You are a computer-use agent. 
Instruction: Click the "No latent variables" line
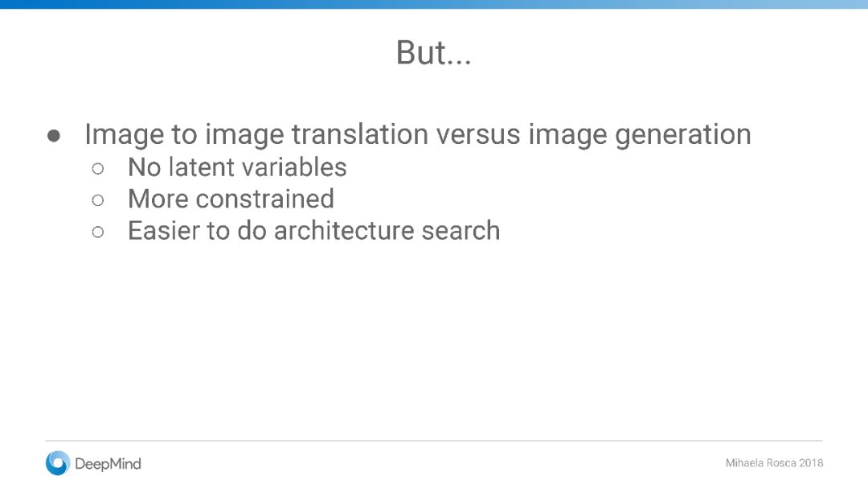[237, 167]
